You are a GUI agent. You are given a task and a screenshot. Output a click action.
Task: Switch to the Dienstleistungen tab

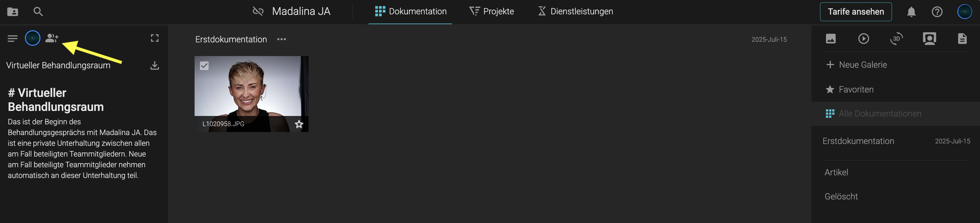click(x=575, y=12)
